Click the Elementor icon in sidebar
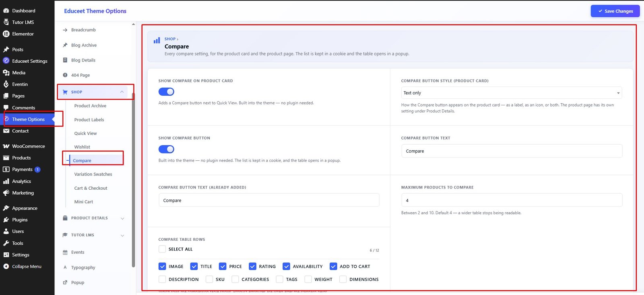644x295 pixels. (x=6, y=34)
